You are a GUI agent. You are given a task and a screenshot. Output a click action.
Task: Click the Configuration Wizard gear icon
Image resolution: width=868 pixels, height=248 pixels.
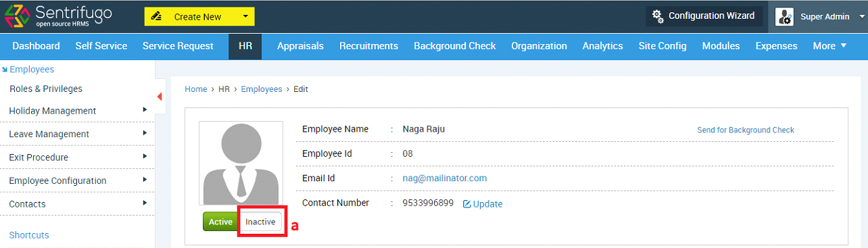pyautogui.click(x=657, y=16)
